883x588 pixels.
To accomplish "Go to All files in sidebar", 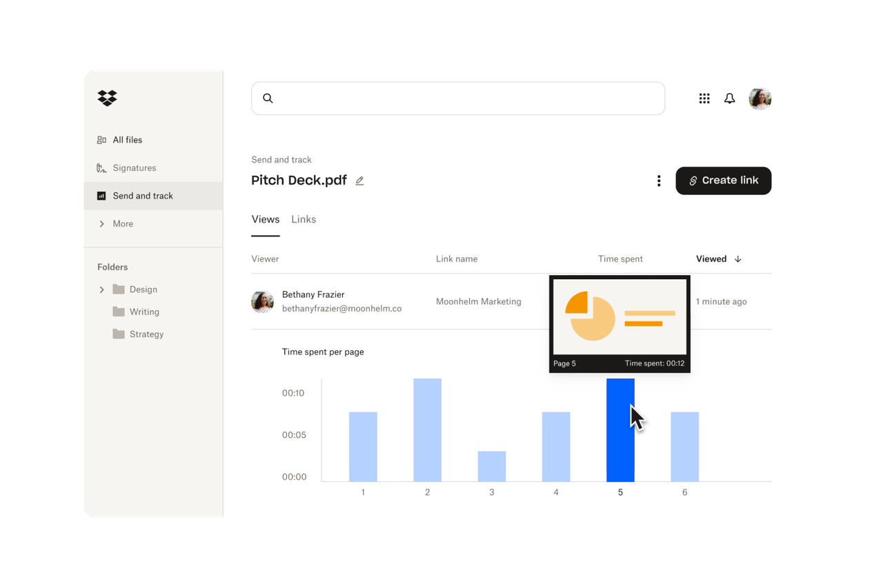I will (127, 140).
